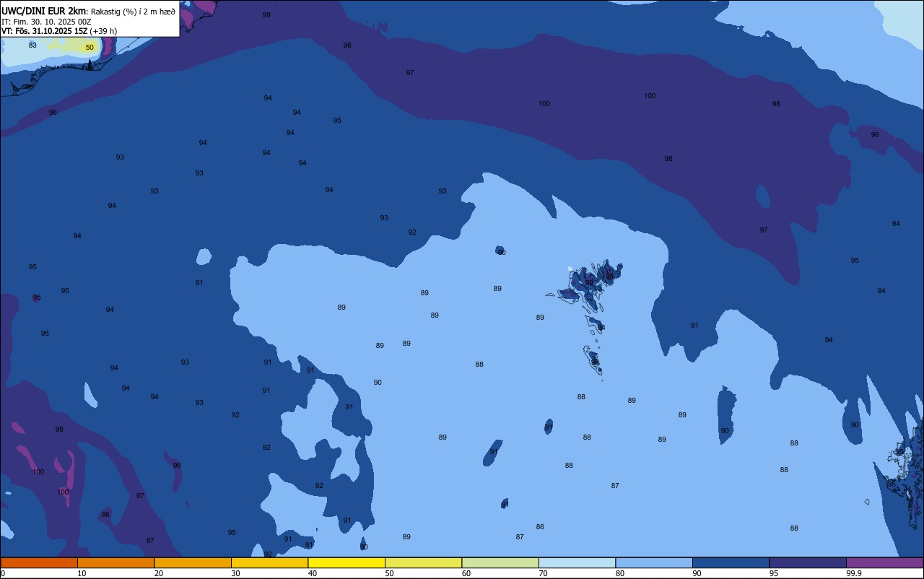The height and width of the screenshot is (579, 924).
Task: Click the '20' tick label on color bar
Action: 159,573
